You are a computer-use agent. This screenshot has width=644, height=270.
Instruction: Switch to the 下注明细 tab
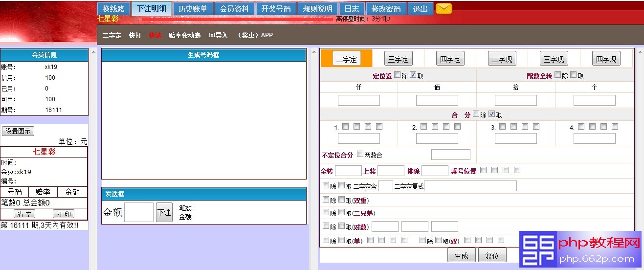pyautogui.click(x=151, y=9)
